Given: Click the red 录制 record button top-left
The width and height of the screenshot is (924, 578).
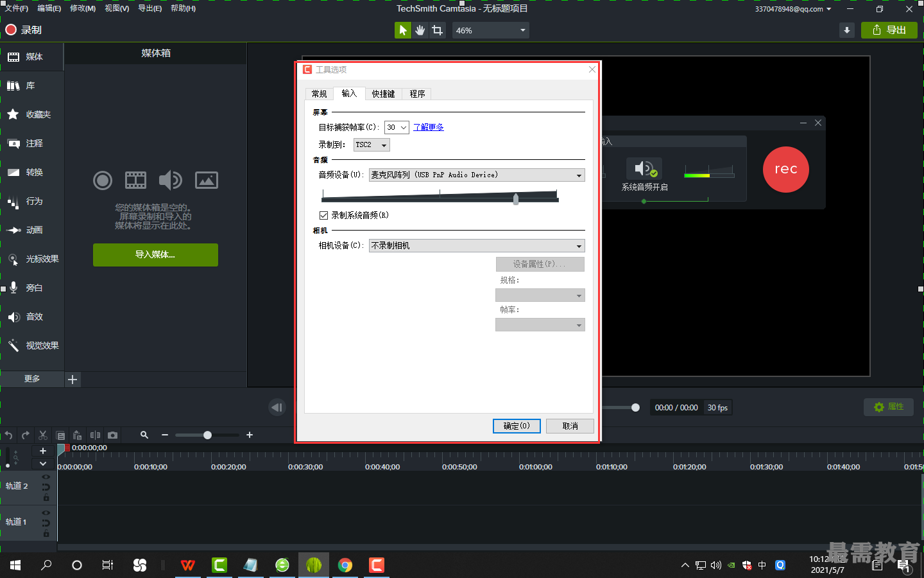Looking at the screenshot, I should [24, 30].
